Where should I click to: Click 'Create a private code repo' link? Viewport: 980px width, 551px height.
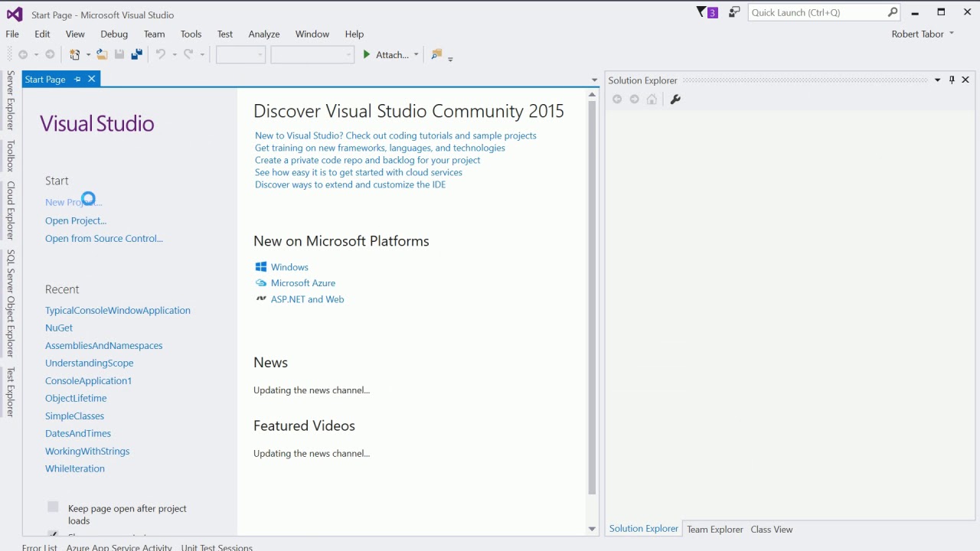pyautogui.click(x=367, y=160)
